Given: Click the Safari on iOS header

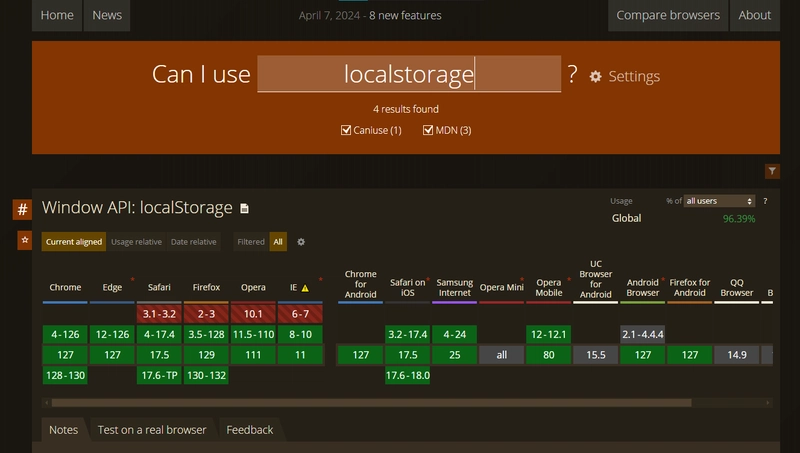Looking at the screenshot, I should tap(407, 288).
